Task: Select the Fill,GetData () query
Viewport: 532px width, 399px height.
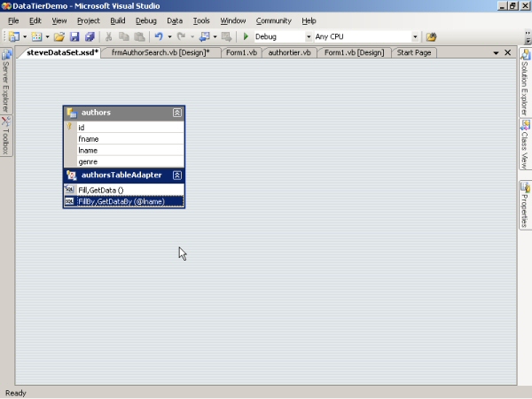Action: pos(124,190)
